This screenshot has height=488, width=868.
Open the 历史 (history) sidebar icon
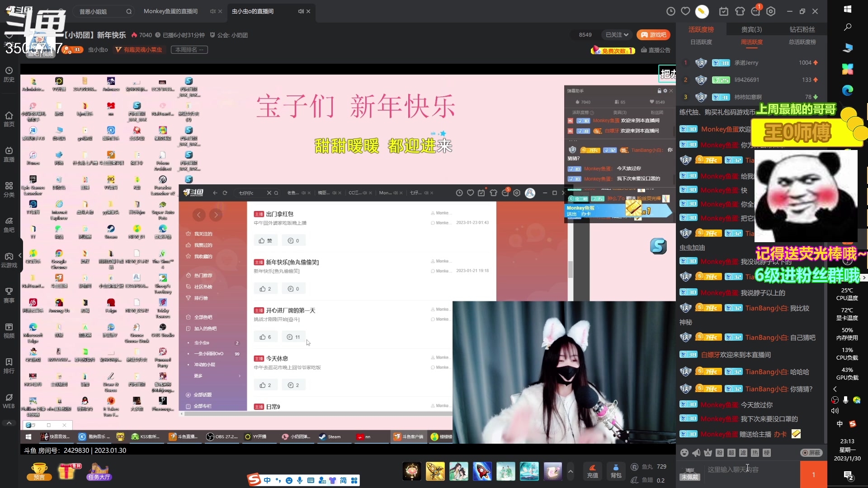coord(9,73)
